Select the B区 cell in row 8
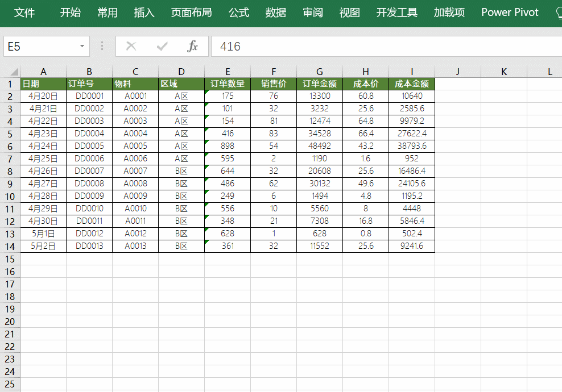562x392 pixels. 181,171
